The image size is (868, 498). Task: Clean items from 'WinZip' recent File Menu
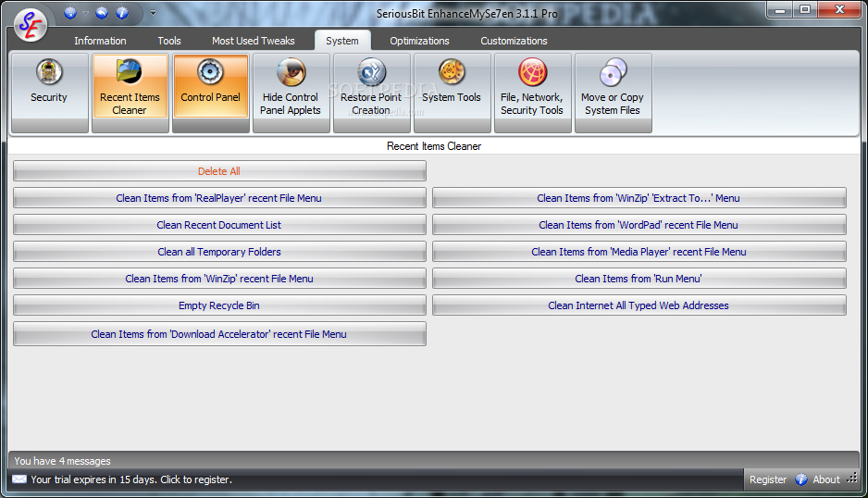coord(219,279)
